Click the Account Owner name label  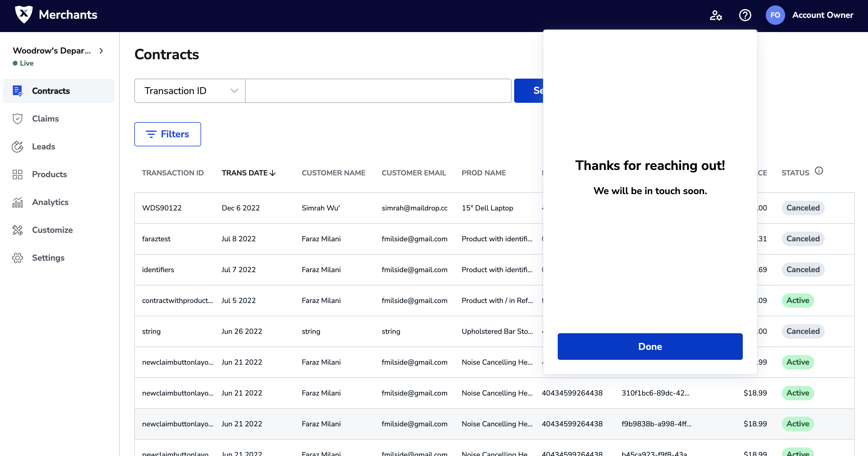[823, 15]
